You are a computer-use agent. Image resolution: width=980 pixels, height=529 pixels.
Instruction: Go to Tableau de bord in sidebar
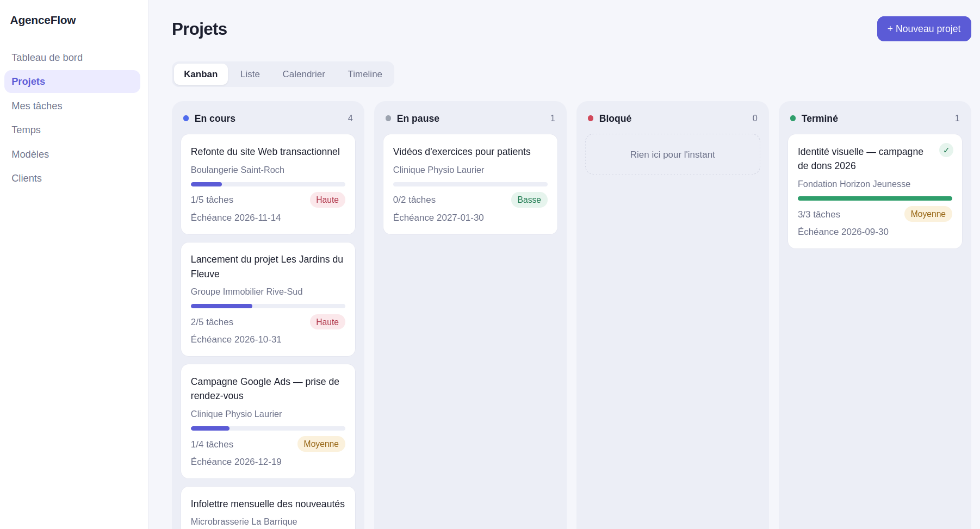pyautogui.click(x=72, y=58)
